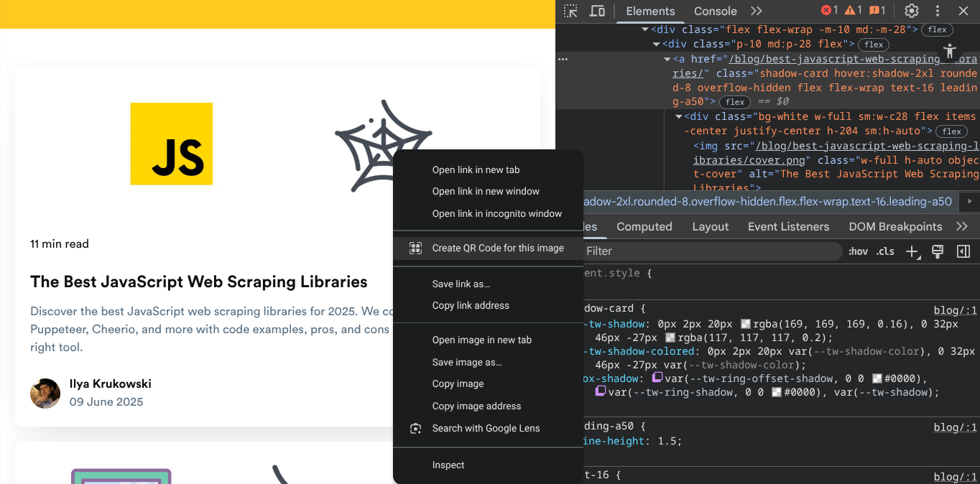Image resolution: width=980 pixels, height=484 pixels.
Task: Toggle the computed styles sidebar icon
Action: 963,251
